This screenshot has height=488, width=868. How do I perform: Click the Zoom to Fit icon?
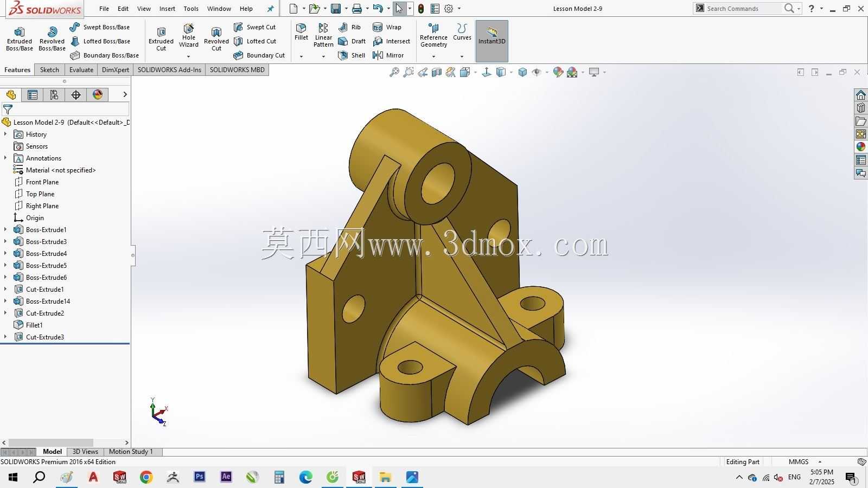pos(394,72)
